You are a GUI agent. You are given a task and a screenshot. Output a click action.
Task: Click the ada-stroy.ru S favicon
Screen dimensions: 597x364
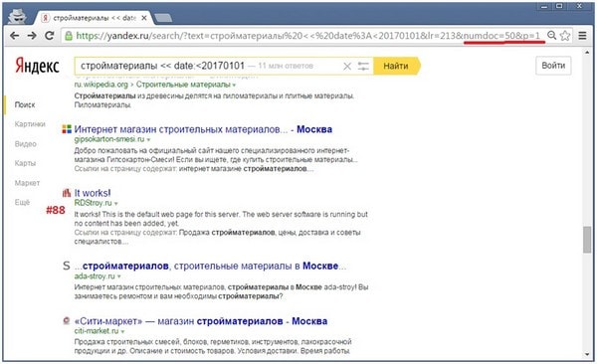coord(67,266)
